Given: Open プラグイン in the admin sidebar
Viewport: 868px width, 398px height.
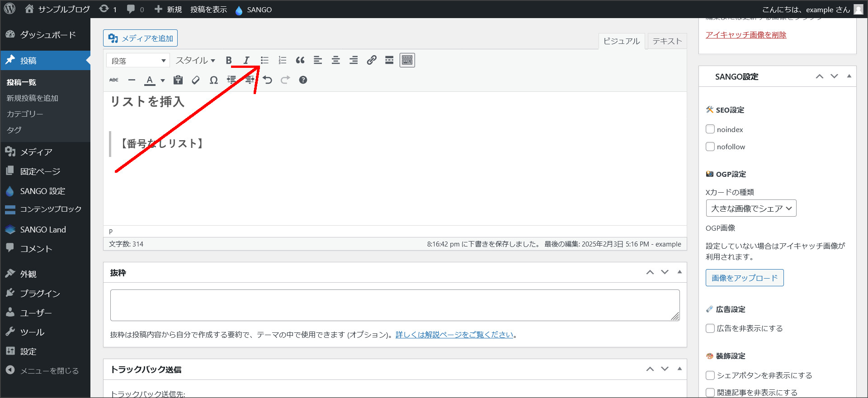Looking at the screenshot, I should point(40,294).
